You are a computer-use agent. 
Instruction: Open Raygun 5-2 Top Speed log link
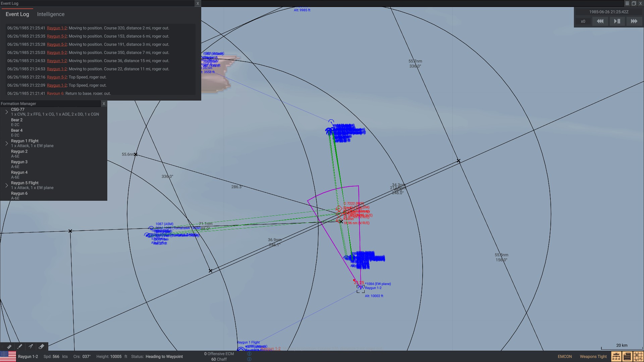pos(57,77)
